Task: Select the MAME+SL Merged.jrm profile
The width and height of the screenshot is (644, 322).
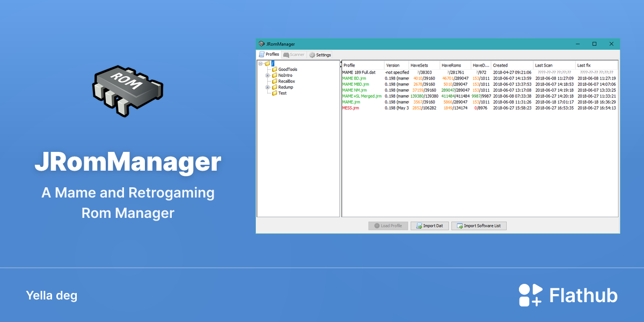Action: (362, 96)
